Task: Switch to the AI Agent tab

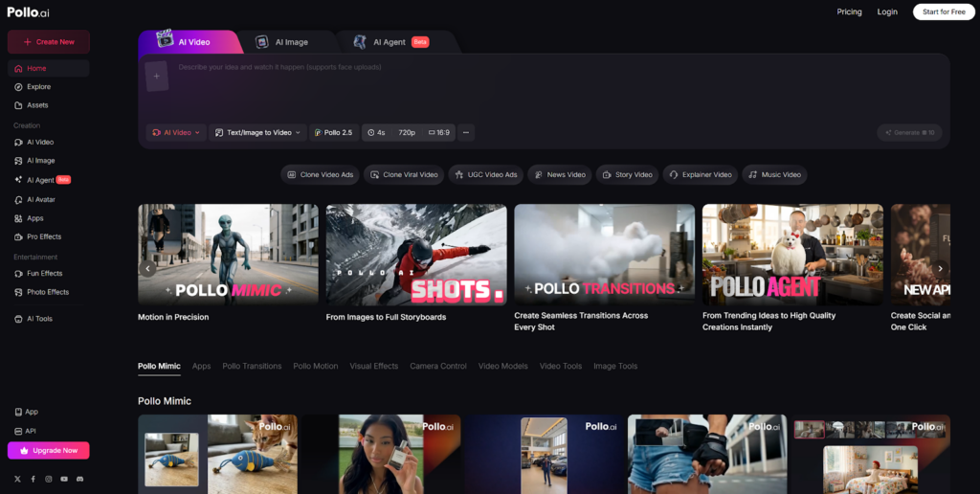Action: pyautogui.click(x=390, y=42)
